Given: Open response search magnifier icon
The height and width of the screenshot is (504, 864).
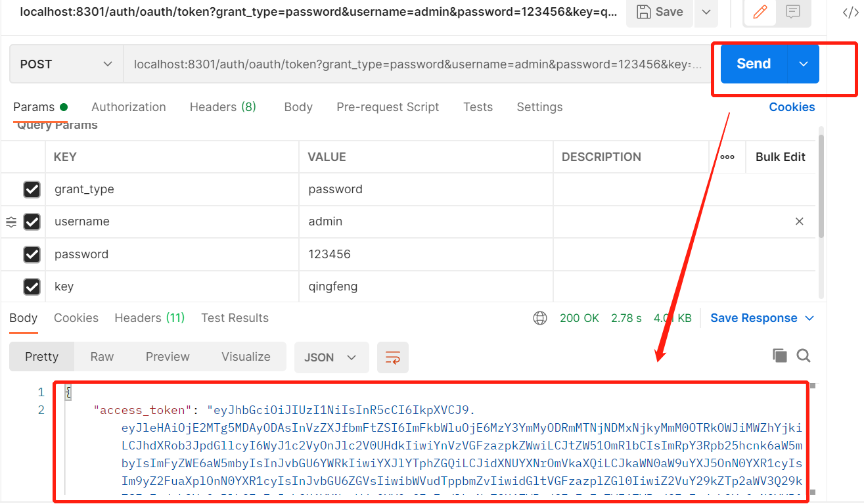Looking at the screenshot, I should [x=804, y=355].
